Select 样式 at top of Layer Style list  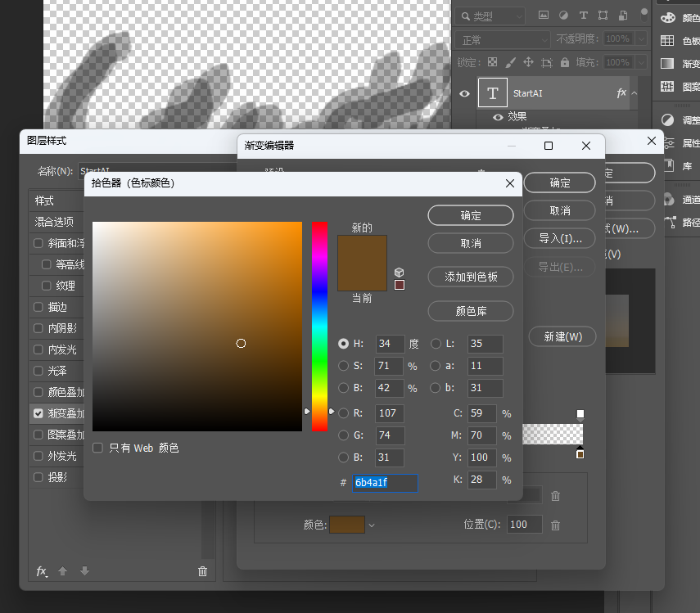[45, 201]
